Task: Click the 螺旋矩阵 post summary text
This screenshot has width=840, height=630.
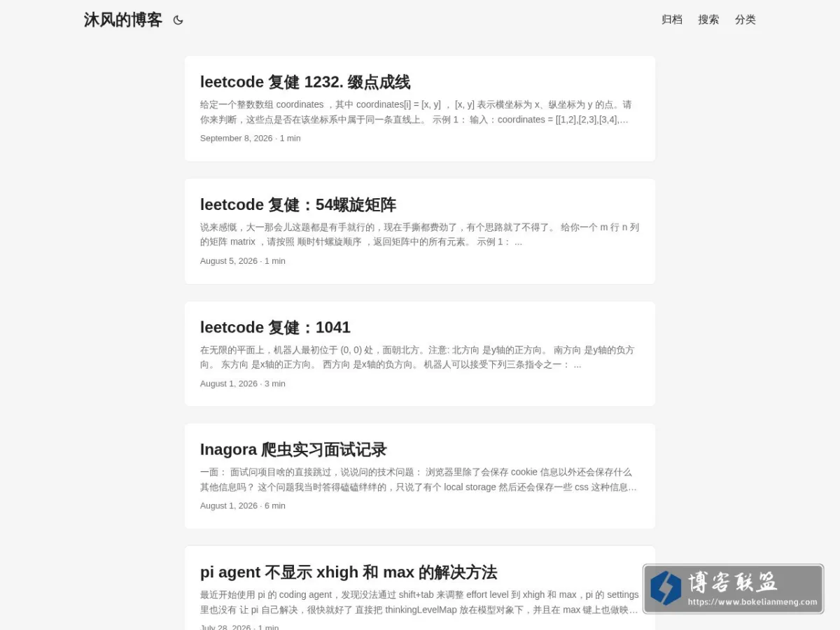Action: [x=419, y=234]
